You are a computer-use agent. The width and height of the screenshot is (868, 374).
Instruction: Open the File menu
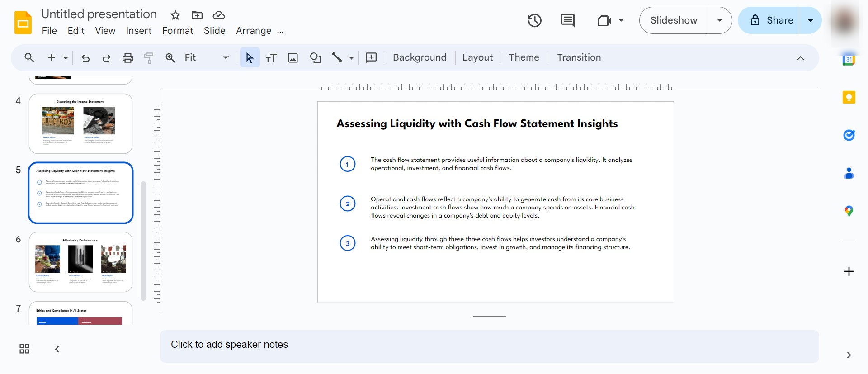point(49,31)
